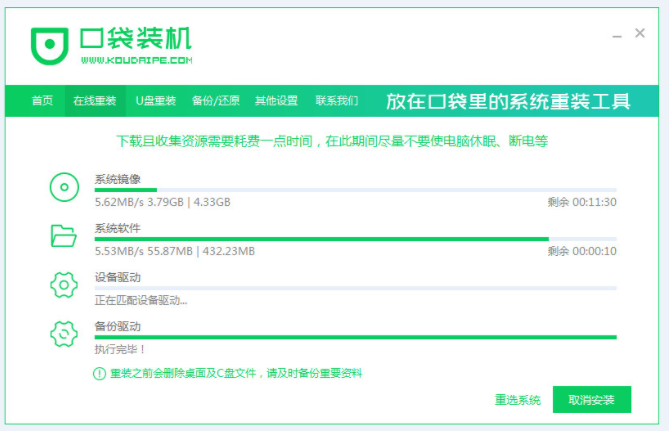Select the 备份/还原 tab
Viewport: 669px width, 434px height.
[215, 101]
